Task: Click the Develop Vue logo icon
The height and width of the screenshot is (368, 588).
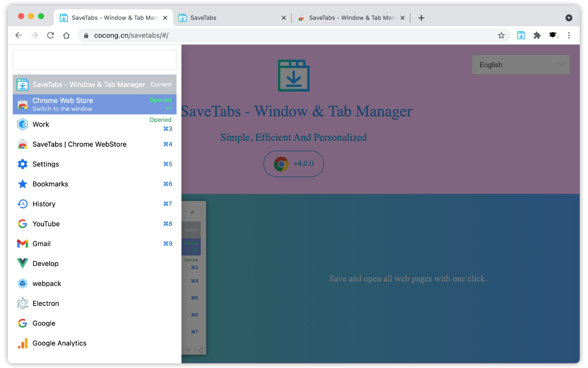Action: click(x=23, y=264)
